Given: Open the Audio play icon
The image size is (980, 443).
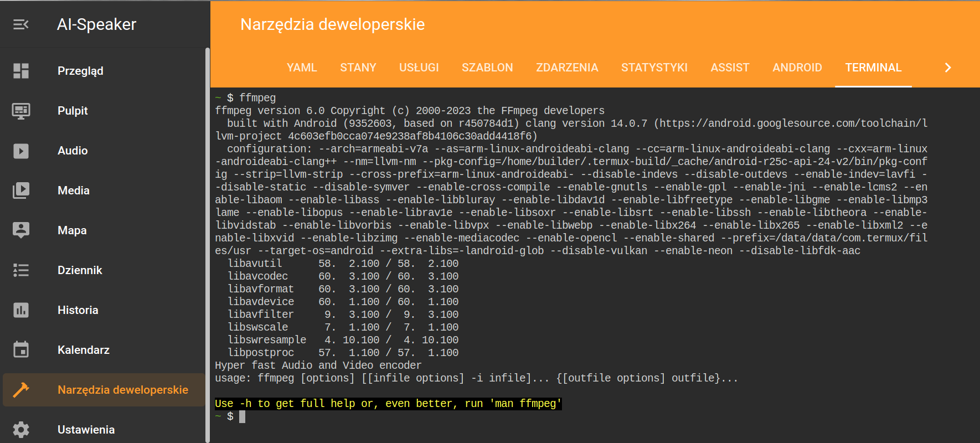Looking at the screenshot, I should [21, 151].
